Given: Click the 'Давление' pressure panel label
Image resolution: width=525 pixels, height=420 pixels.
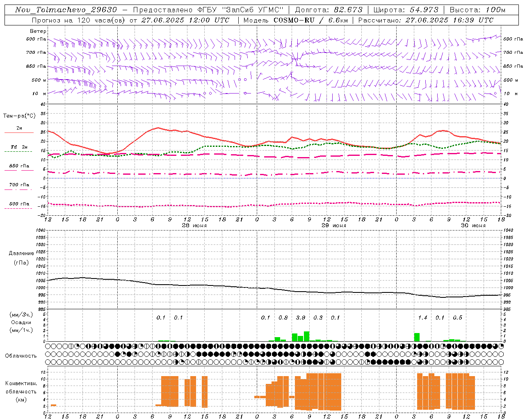Looking at the screenshot, I should tap(21, 253).
